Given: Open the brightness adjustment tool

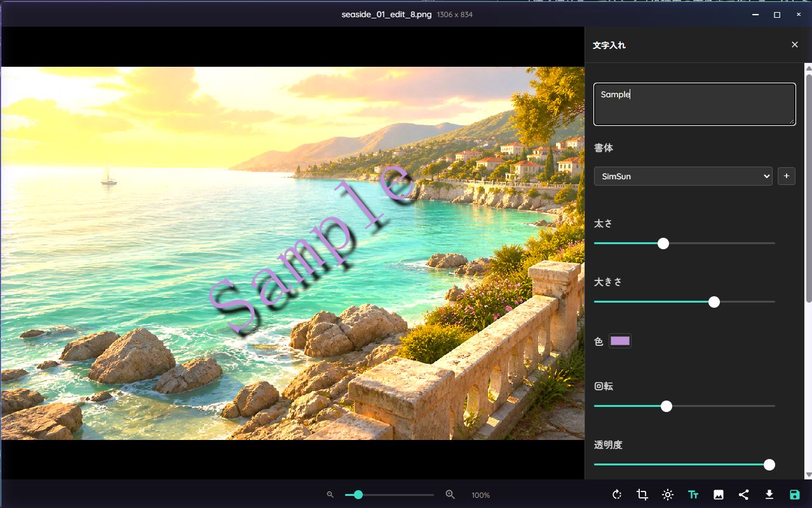Looking at the screenshot, I should click(668, 495).
